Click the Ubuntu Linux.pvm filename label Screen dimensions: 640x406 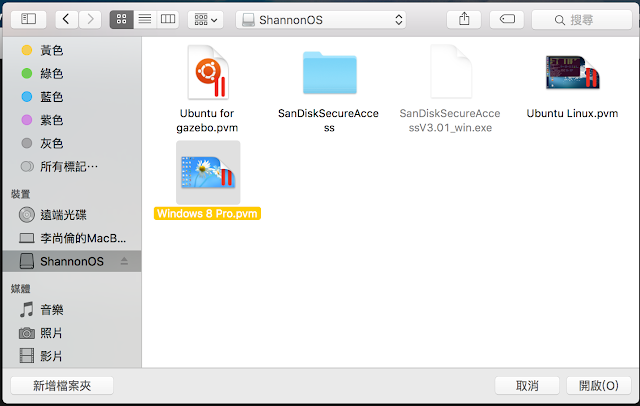pyautogui.click(x=572, y=113)
